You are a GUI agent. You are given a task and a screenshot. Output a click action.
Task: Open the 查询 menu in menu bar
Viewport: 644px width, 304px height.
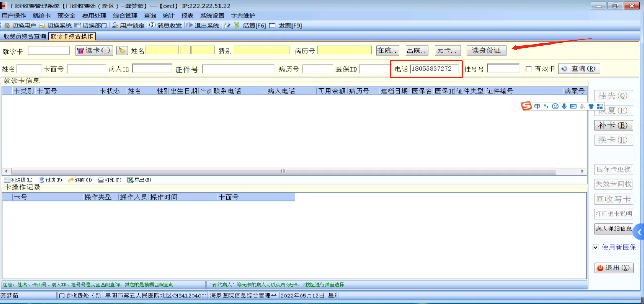click(x=150, y=15)
